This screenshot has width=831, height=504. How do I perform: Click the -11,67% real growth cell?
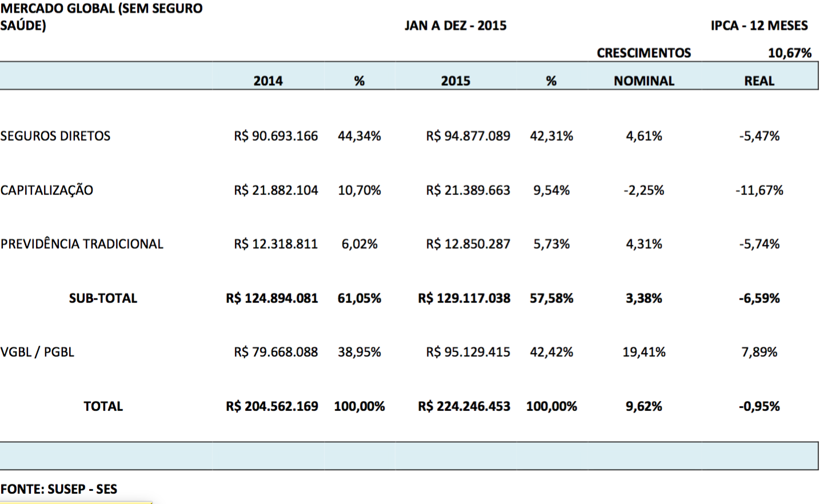pyautogui.click(x=758, y=190)
